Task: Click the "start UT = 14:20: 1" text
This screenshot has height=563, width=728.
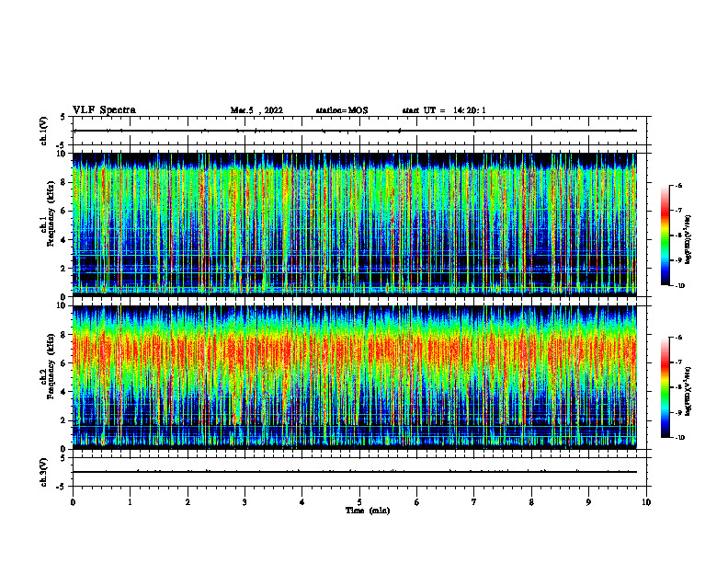Action: [x=444, y=110]
